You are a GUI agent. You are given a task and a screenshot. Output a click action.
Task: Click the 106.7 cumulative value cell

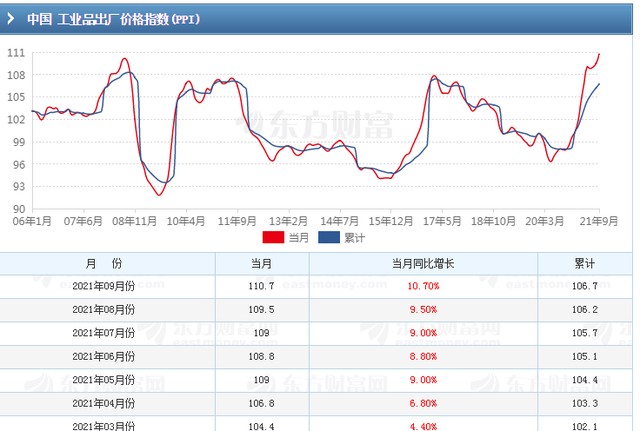(585, 286)
